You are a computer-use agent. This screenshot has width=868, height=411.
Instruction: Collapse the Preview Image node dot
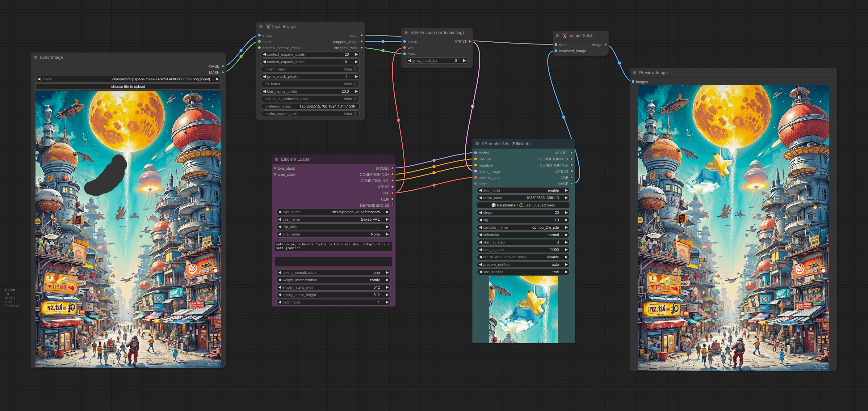[635, 73]
